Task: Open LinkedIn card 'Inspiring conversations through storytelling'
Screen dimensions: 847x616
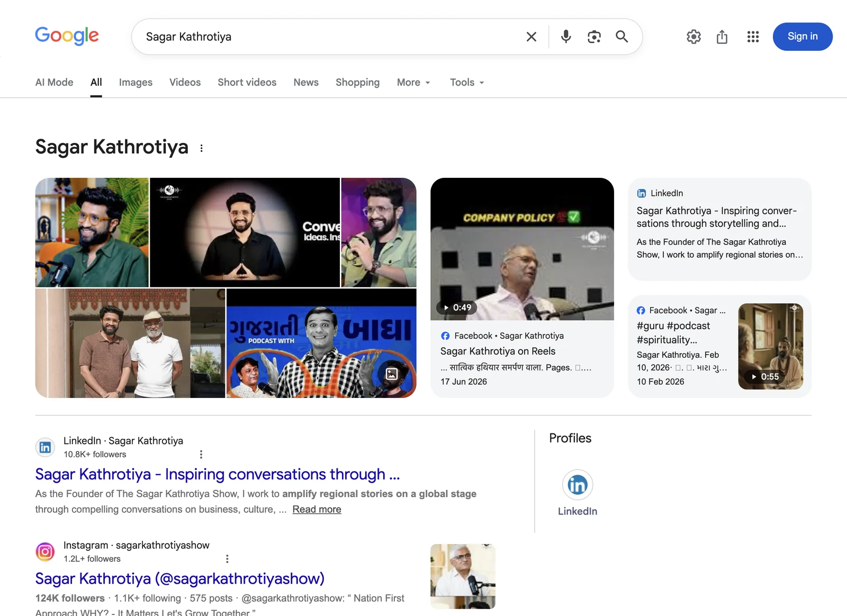Action: [719, 229]
